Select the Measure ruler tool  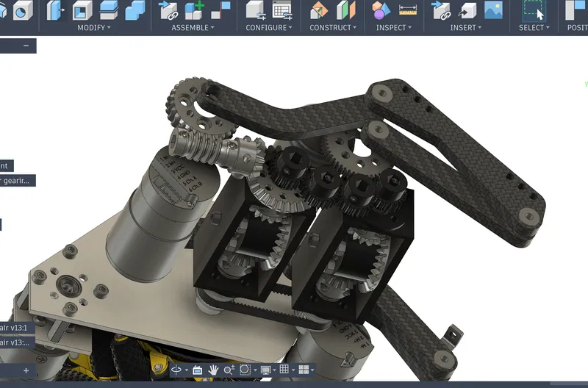(x=408, y=10)
